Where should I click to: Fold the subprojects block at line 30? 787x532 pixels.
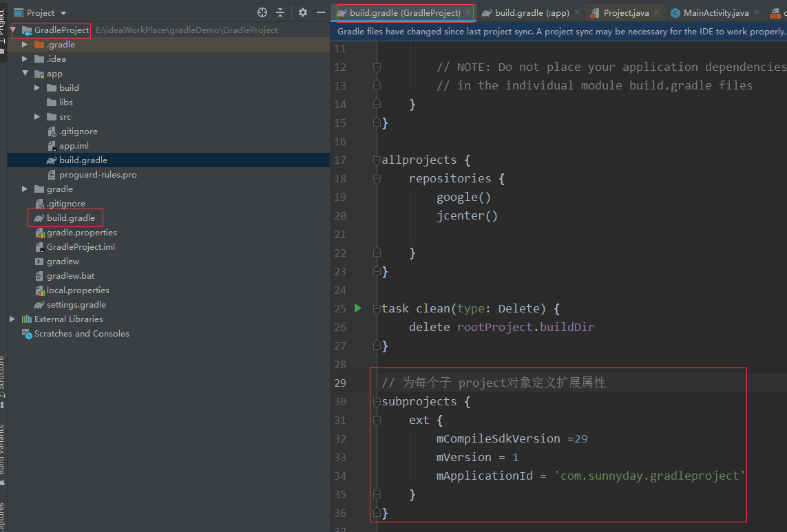[377, 401]
